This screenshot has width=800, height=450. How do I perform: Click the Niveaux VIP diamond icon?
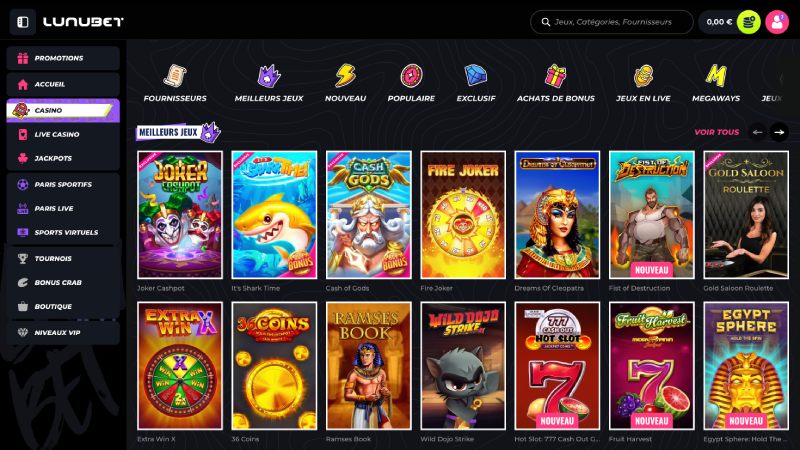pyautogui.click(x=22, y=333)
